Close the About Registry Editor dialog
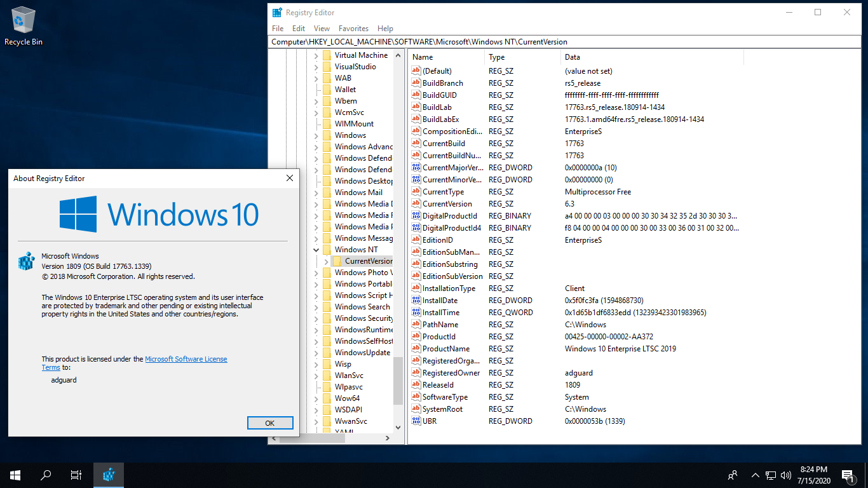 290,179
